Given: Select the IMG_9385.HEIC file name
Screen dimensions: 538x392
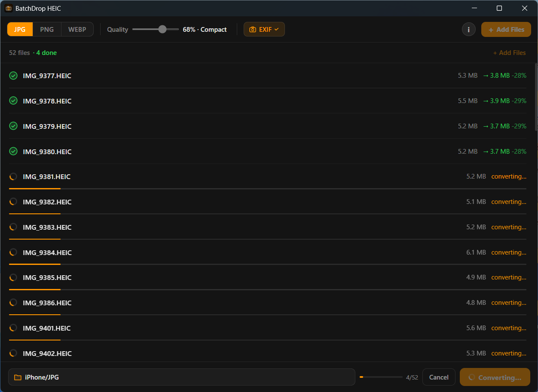Looking at the screenshot, I should pyautogui.click(x=47, y=277).
